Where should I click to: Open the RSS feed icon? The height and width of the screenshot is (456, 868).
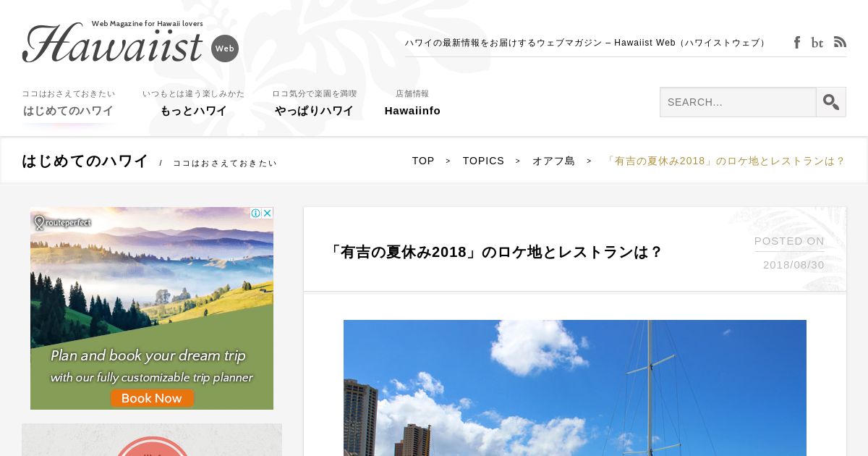coord(840,42)
